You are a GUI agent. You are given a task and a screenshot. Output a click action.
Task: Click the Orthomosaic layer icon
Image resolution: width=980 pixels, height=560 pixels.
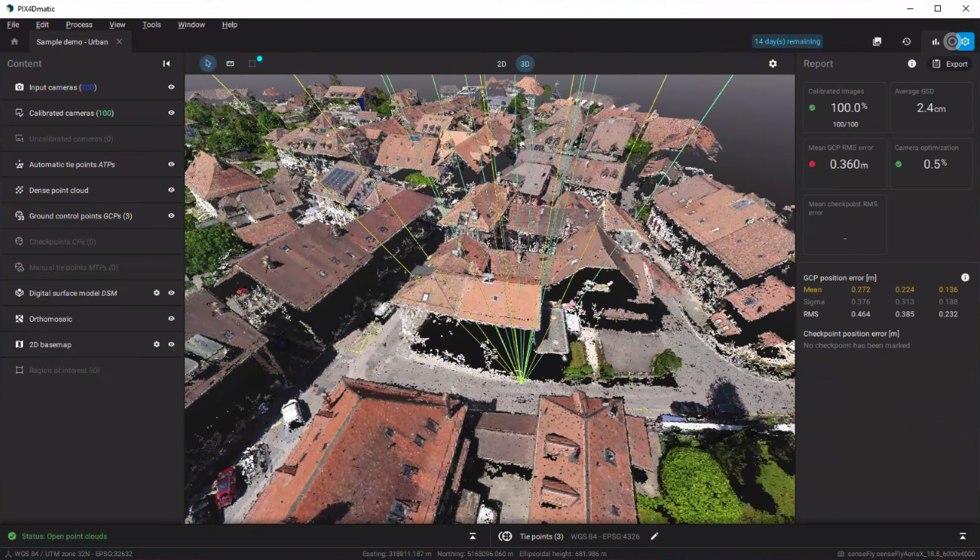pyautogui.click(x=20, y=319)
